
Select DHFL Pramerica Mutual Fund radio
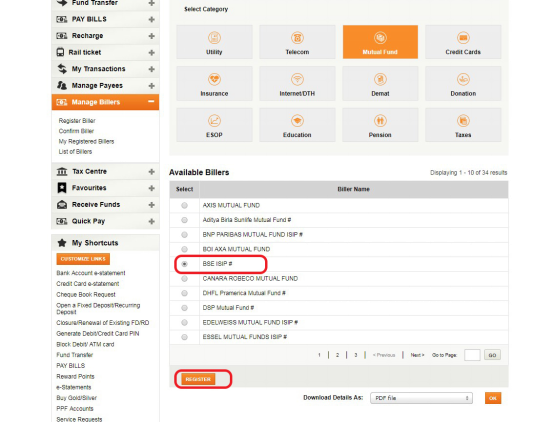(184, 293)
